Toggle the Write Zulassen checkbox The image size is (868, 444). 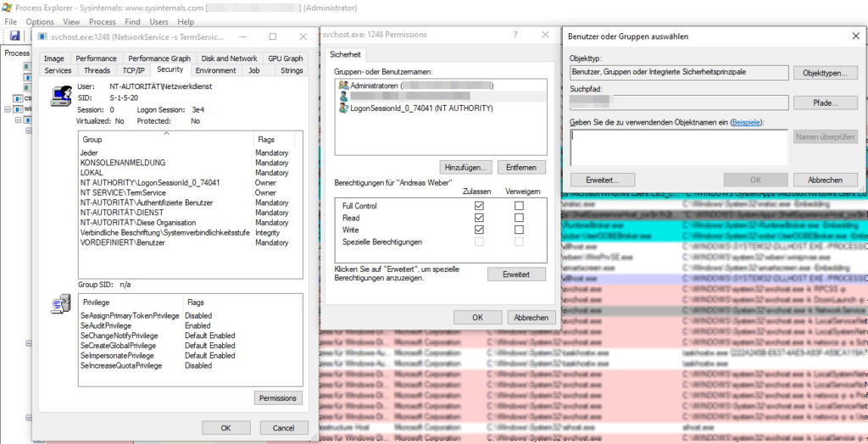[480, 230]
